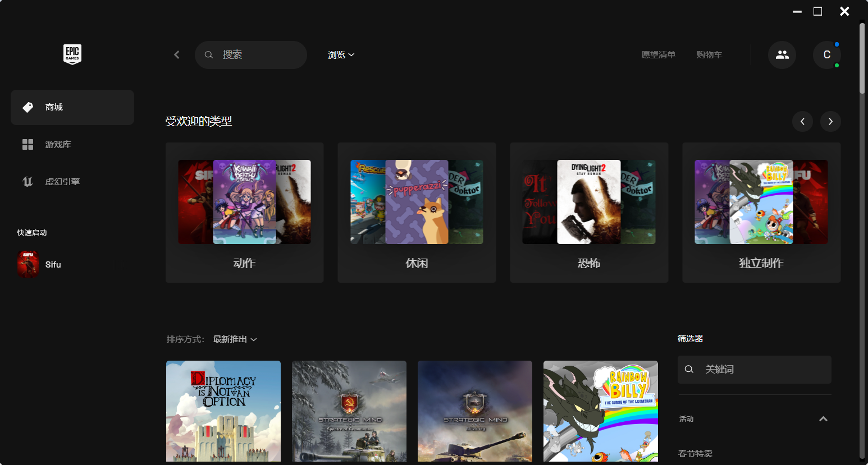Click the 搜索 search field

click(x=251, y=55)
